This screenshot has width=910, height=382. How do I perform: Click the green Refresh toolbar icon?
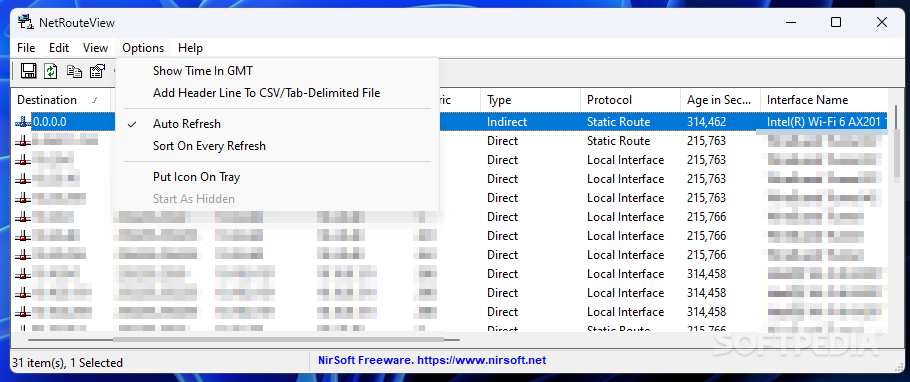(51, 71)
